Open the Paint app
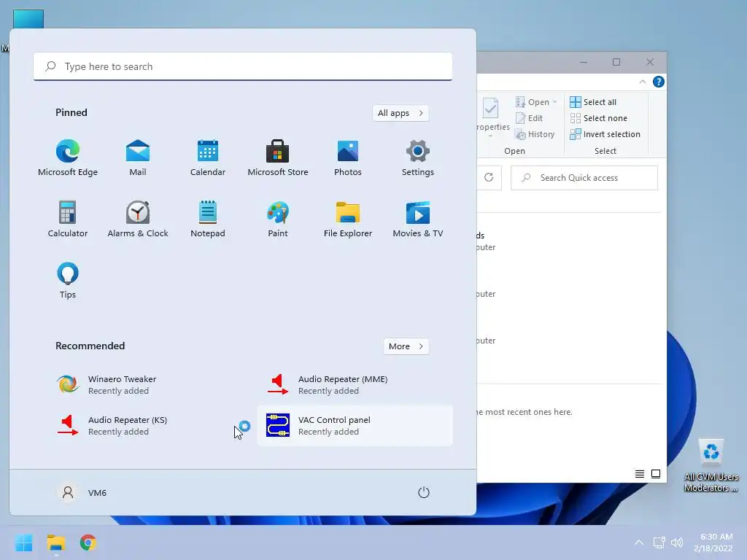This screenshot has height=560, width=747. (x=278, y=219)
